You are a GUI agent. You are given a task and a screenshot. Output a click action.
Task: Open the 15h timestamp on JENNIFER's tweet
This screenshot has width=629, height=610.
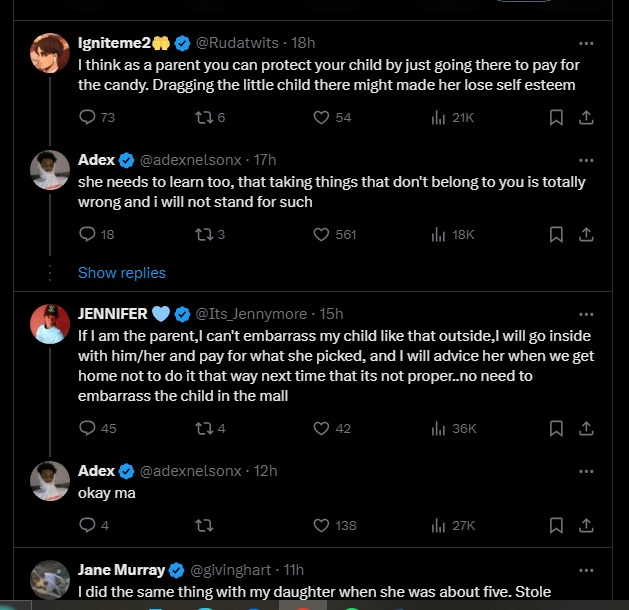(331, 313)
